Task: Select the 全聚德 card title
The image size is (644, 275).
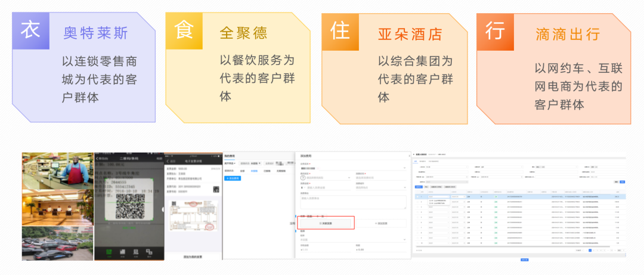Action: 243,32
